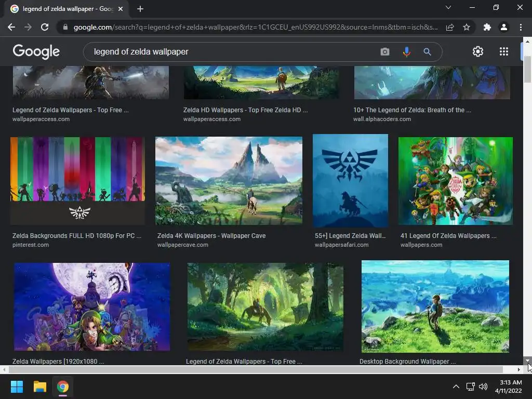Open 'Zelda HD Wallpapers - Top Free Zelda HD' link
The image size is (532, 399).
pyautogui.click(x=245, y=110)
